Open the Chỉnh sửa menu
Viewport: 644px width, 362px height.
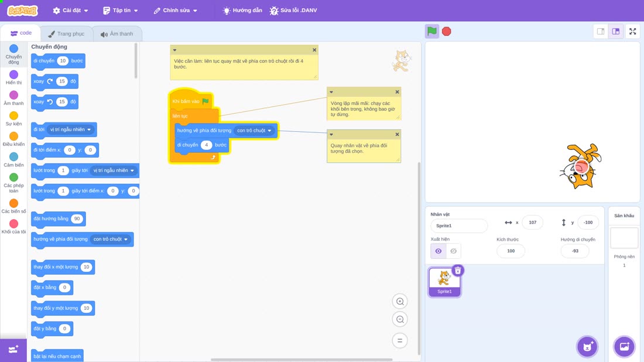coord(176,11)
